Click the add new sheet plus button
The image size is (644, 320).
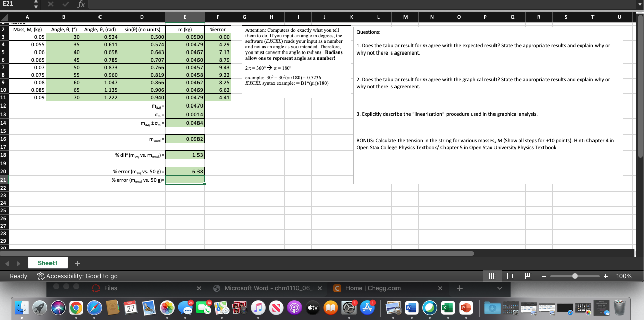point(78,263)
